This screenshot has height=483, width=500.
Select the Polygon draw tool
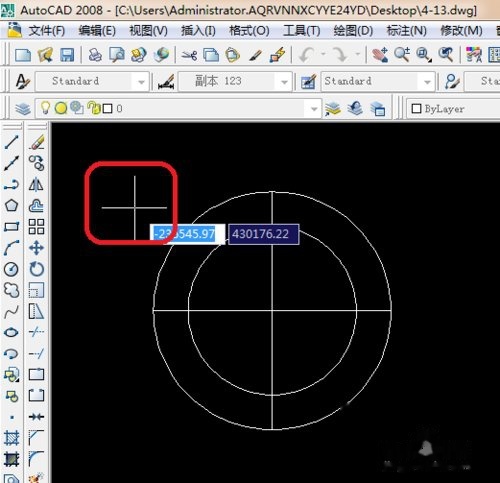(x=11, y=205)
